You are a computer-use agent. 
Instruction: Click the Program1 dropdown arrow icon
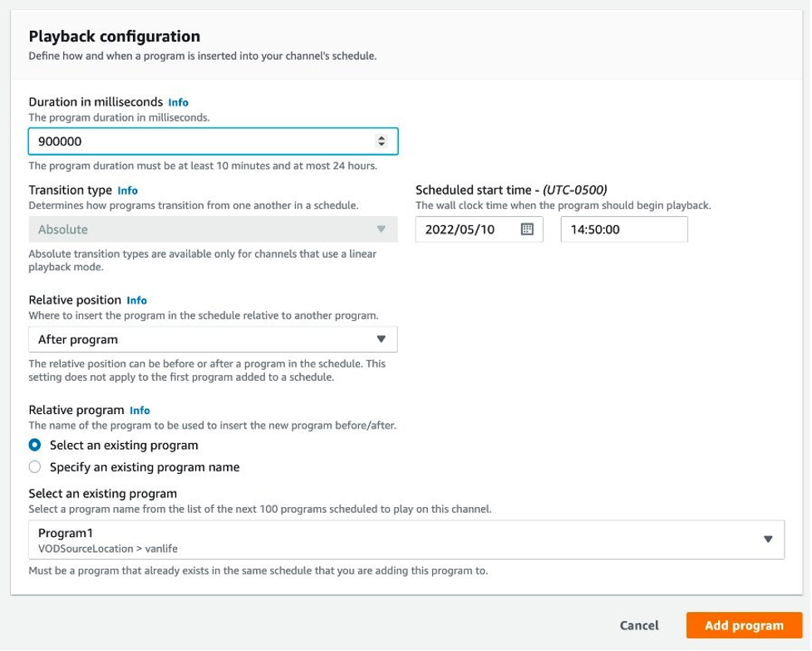pos(768,539)
